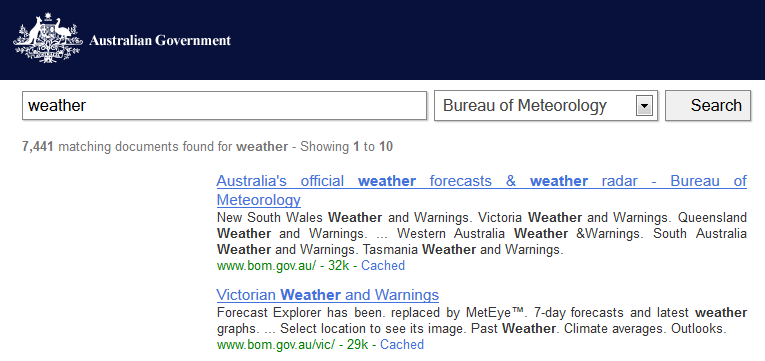Viewport: 765px width, 361px height.
Task: Click the "Meteorology" line of the first result title
Action: pos(259,200)
